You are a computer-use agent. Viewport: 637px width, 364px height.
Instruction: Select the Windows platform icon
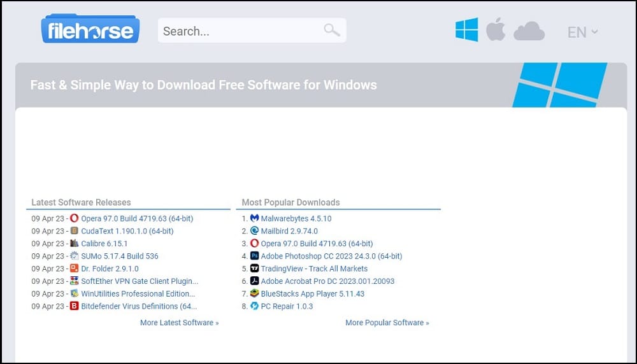pyautogui.click(x=467, y=30)
